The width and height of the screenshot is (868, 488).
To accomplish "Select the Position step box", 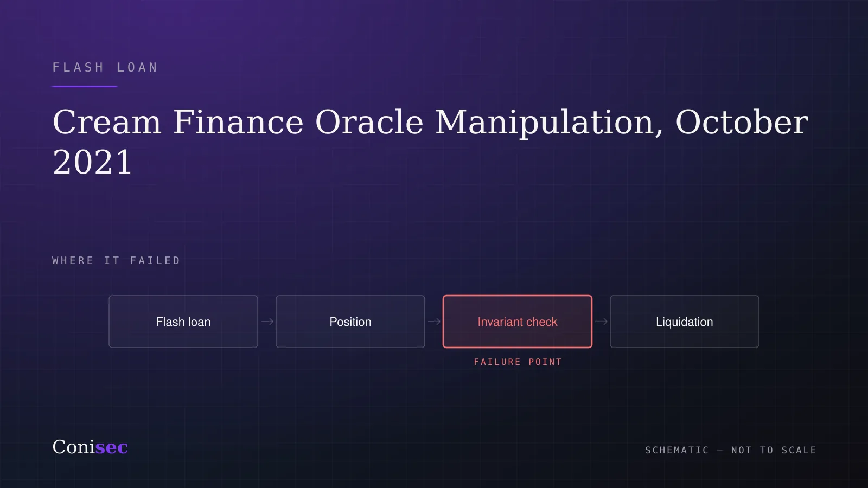I will click(350, 322).
